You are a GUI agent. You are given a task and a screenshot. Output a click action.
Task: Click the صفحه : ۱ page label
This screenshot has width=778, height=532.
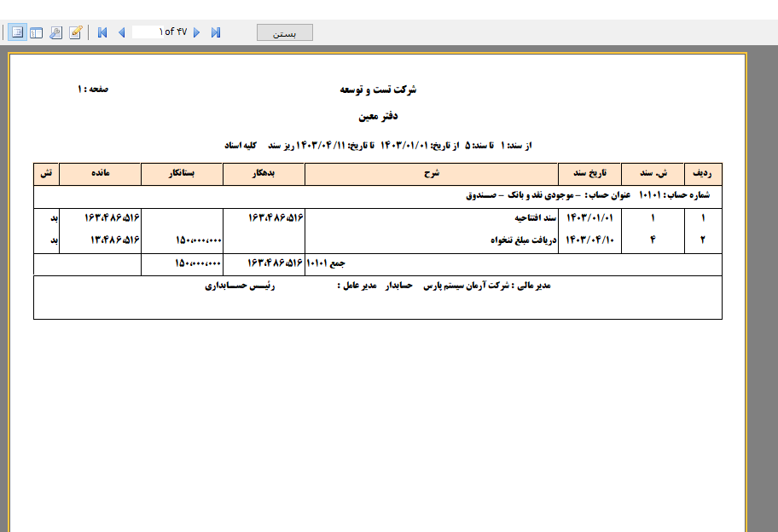tap(93, 89)
